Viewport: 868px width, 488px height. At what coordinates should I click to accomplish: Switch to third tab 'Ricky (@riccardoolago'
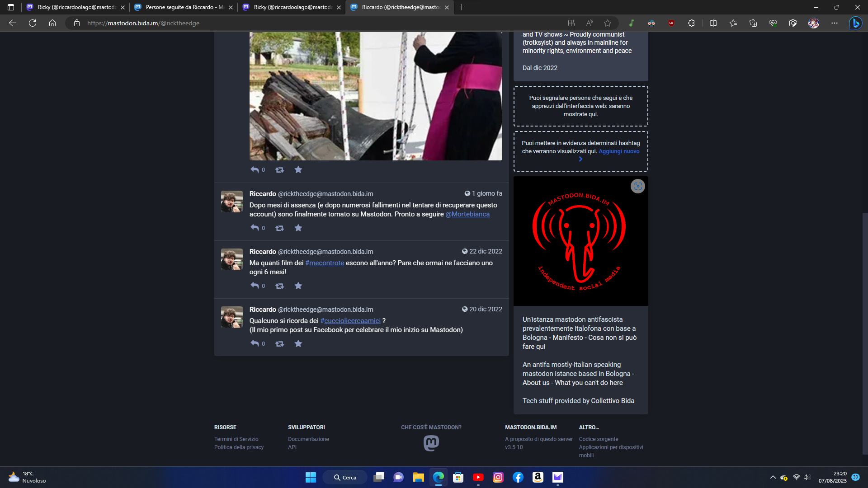point(292,7)
